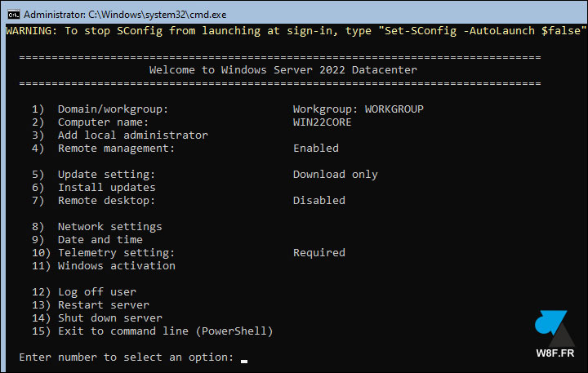
Task: Click the 'Required' telemetry value
Action: (319, 253)
